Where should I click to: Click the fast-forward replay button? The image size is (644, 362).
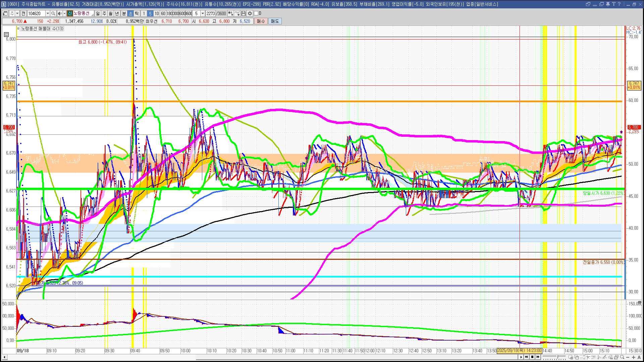click(x=538, y=357)
